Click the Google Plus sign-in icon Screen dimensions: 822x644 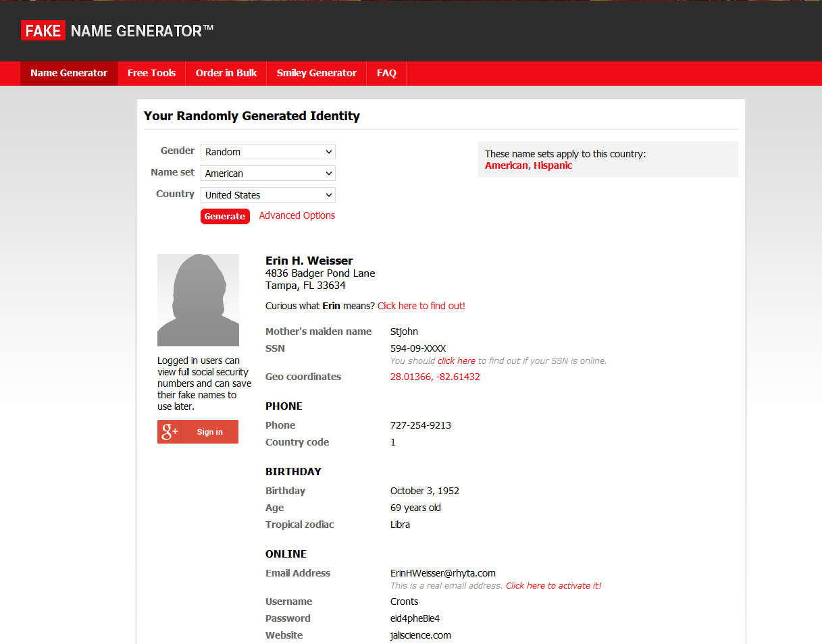pos(170,432)
